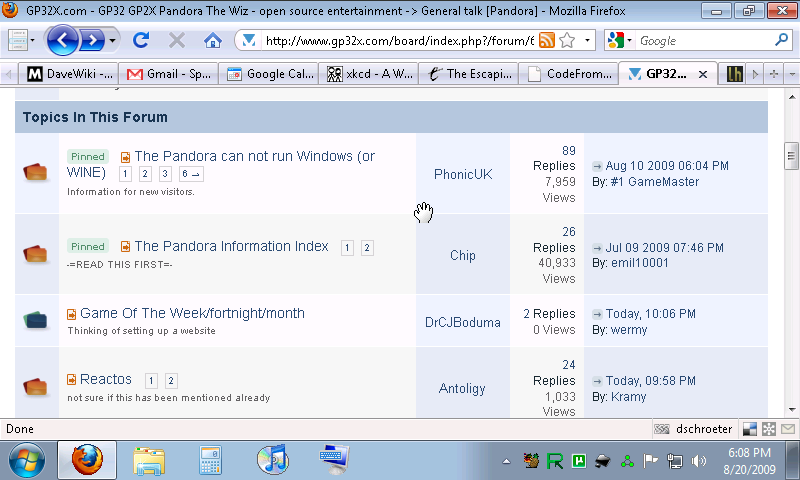Open the back/forward history dropdown arrow
The width and height of the screenshot is (800, 480).
(113, 41)
